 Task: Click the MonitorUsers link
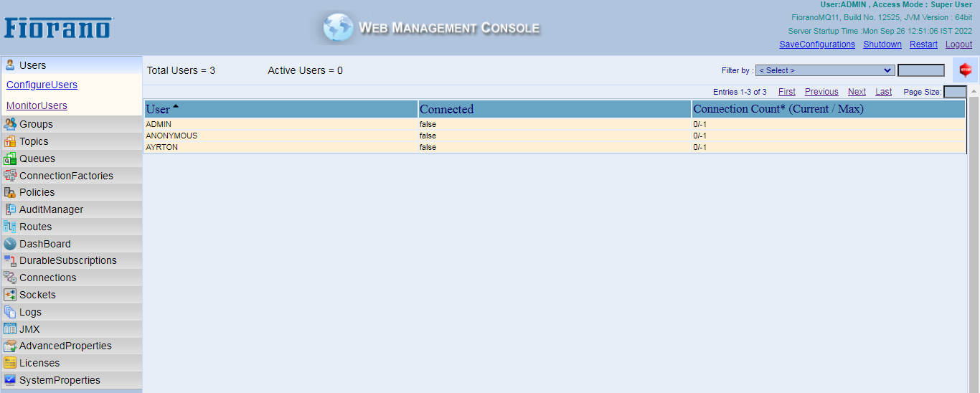[37, 105]
